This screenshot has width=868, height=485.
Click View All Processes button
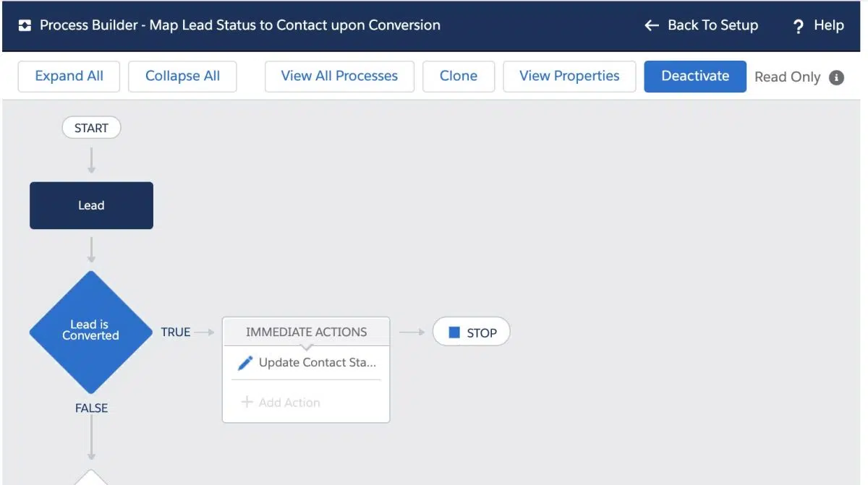pos(339,77)
